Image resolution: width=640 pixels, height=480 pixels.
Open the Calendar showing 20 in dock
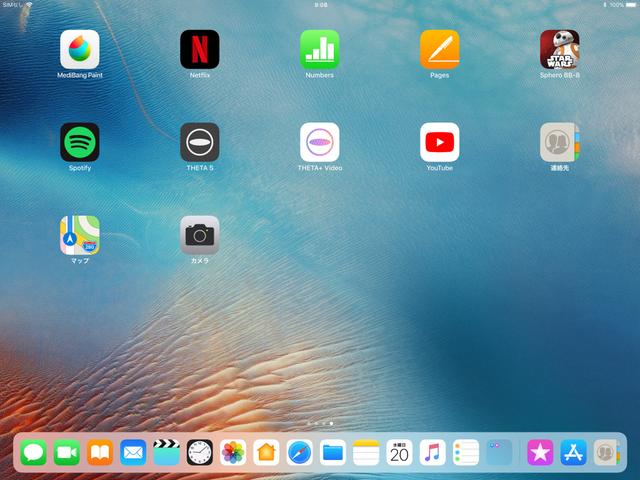coord(399,452)
